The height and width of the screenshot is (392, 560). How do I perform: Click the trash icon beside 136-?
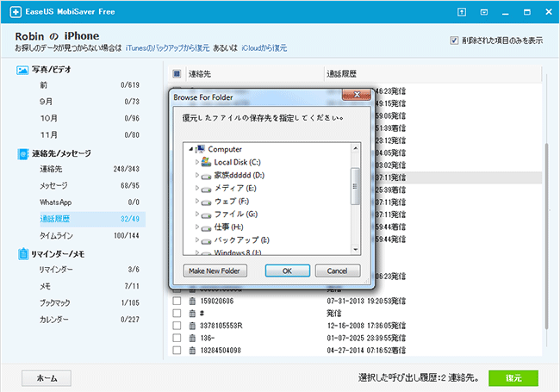point(192,338)
